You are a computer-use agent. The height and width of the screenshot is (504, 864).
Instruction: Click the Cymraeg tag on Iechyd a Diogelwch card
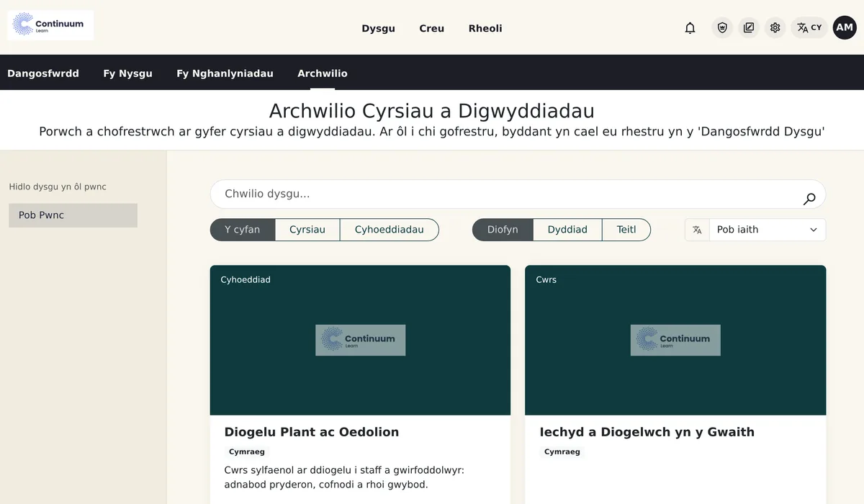tap(562, 452)
